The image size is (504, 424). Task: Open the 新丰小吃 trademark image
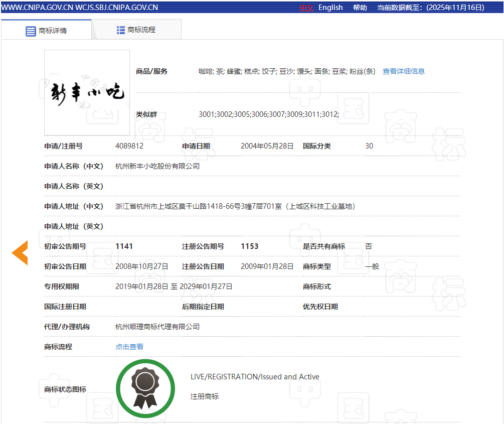[87, 93]
